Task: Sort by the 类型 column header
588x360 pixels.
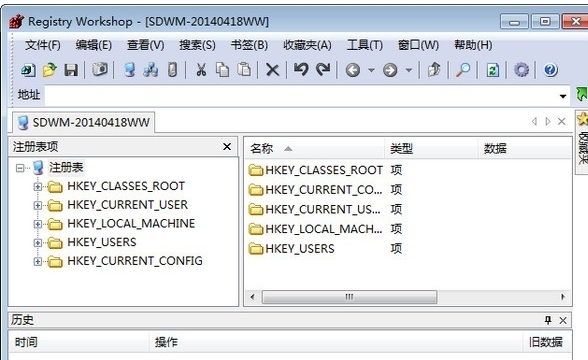Action: tap(432, 149)
